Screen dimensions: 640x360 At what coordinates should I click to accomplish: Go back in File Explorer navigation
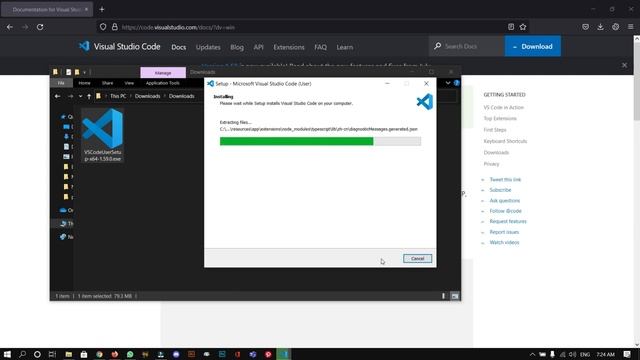click(x=58, y=96)
